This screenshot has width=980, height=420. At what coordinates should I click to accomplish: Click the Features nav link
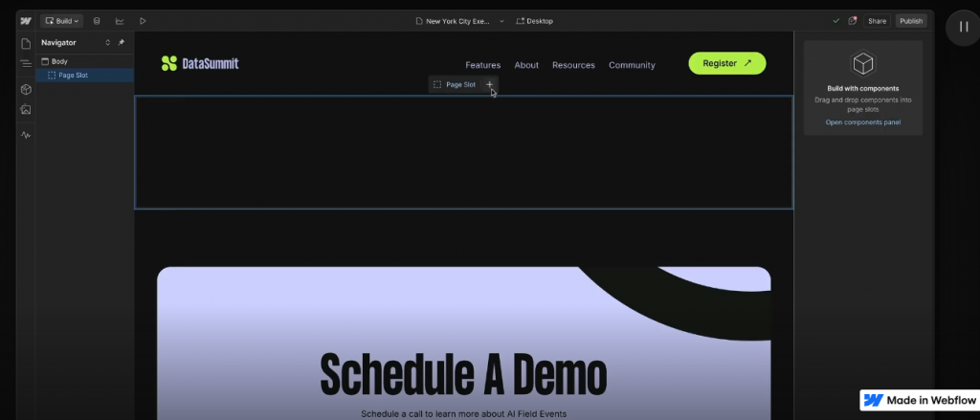click(483, 65)
